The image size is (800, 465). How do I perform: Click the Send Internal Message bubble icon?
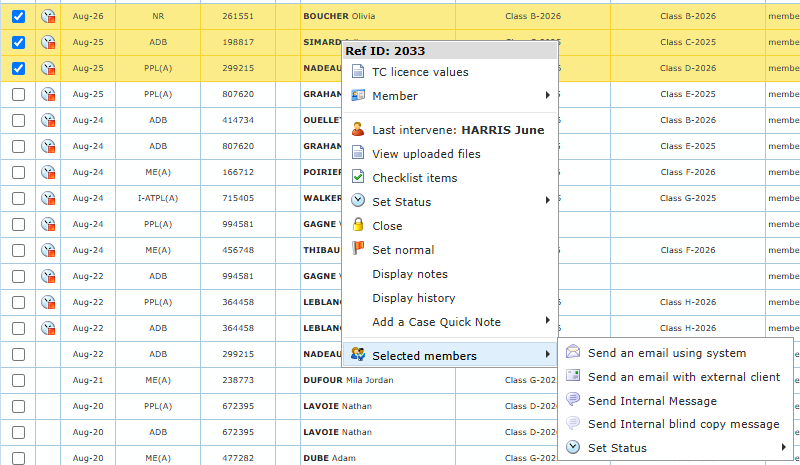point(573,400)
